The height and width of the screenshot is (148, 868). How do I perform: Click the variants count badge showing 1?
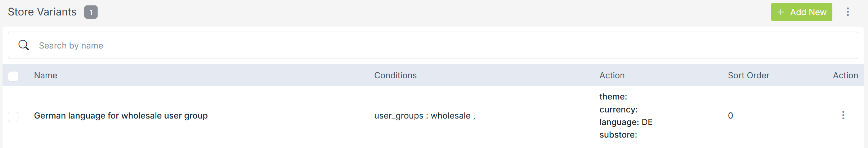(x=91, y=12)
